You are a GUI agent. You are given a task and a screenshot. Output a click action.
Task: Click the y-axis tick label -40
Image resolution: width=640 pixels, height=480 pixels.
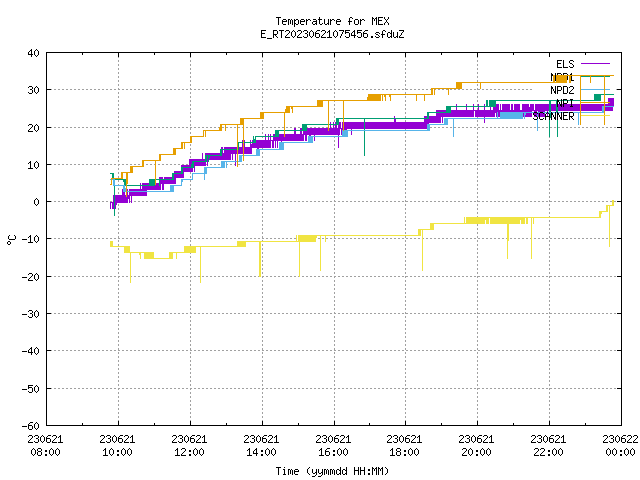(x=31, y=351)
